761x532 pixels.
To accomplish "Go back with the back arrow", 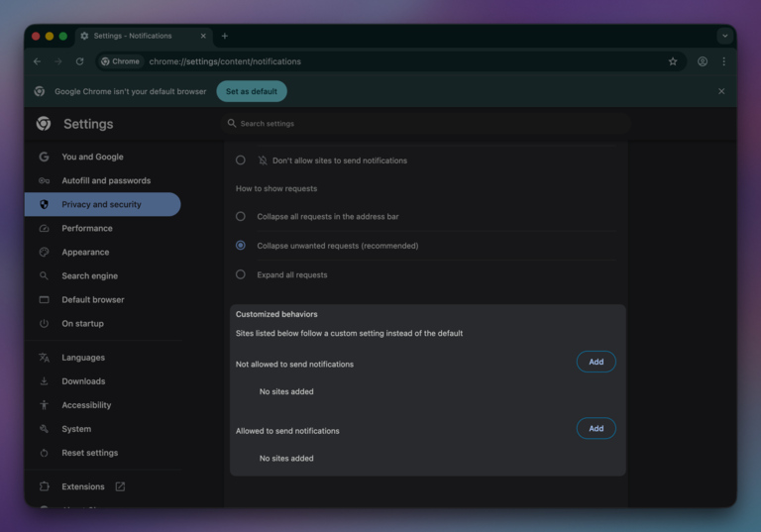I will pos(38,61).
